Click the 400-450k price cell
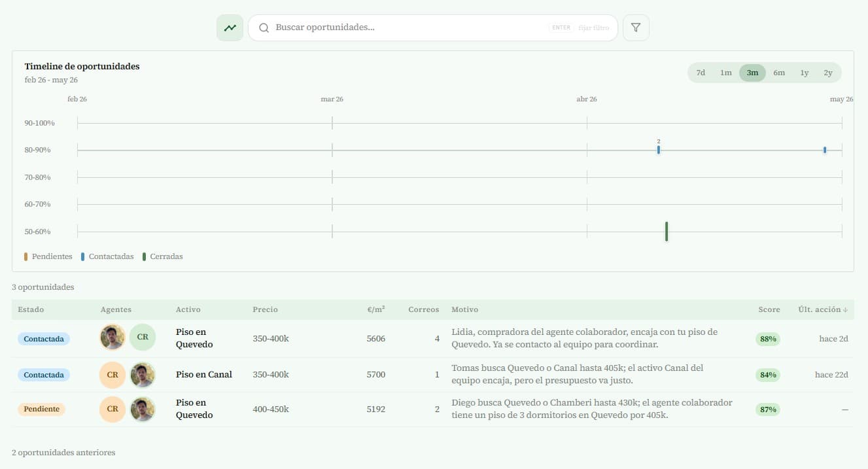Image resolution: width=868 pixels, height=469 pixels. (271, 409)
